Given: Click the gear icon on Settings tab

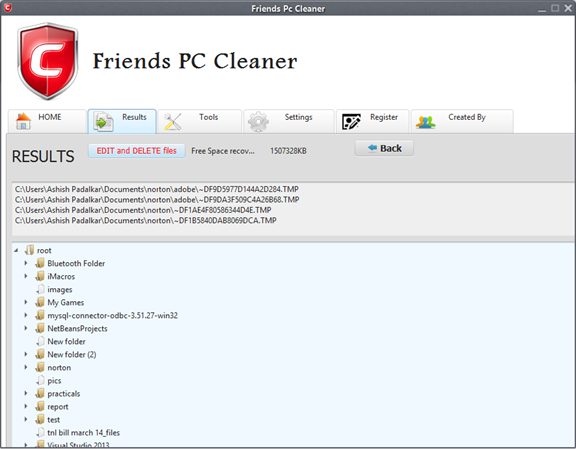Looking at the screenshot, I should tap(258, 121).
